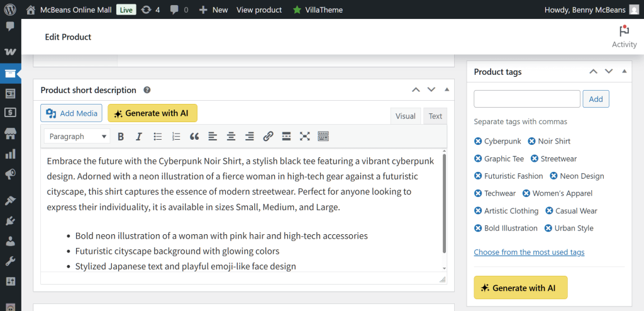Remove the Noir Shirt tag
The width and height of the screenshot is (644, 311).
tap(531, 141)
